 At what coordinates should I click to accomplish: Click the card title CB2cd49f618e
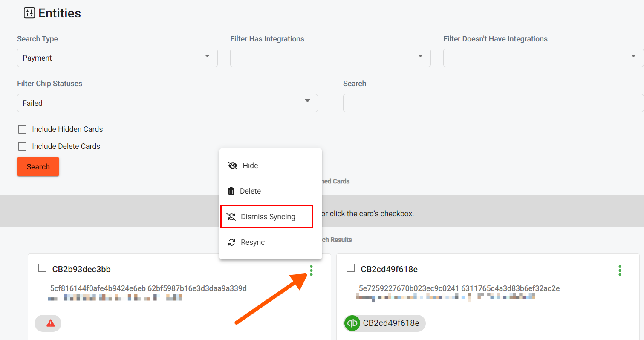pyautogui.click(x=389, y=269)
